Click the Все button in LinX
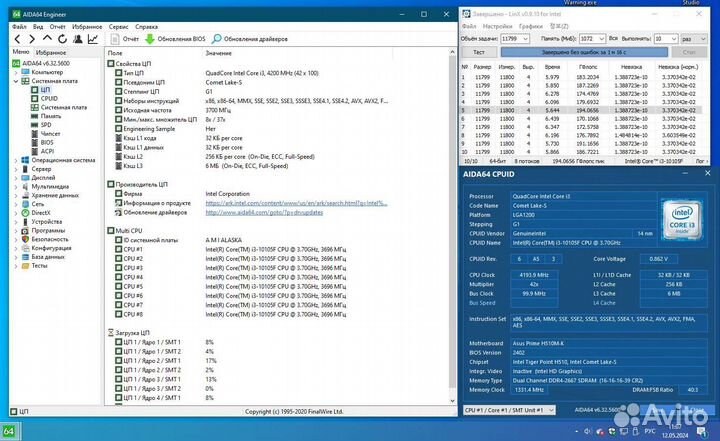 [613, 39]
